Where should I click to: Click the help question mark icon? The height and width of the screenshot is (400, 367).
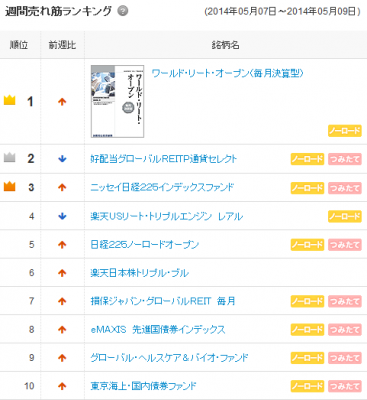point(123,12)
